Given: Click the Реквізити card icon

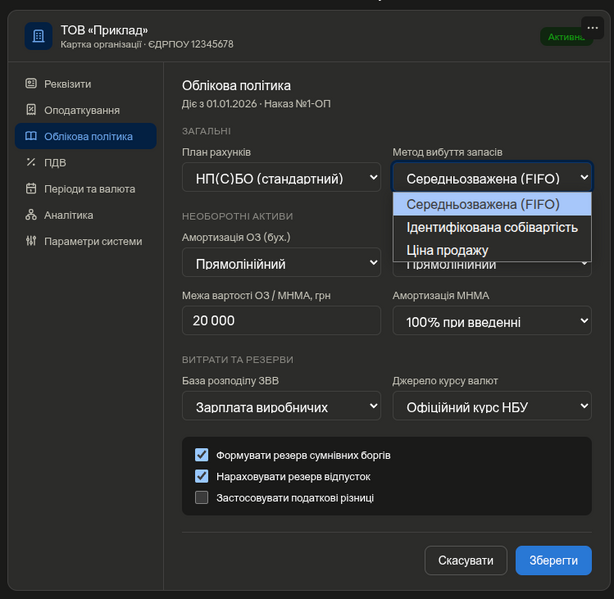Looking at the screenshot, I should (31, 83).
